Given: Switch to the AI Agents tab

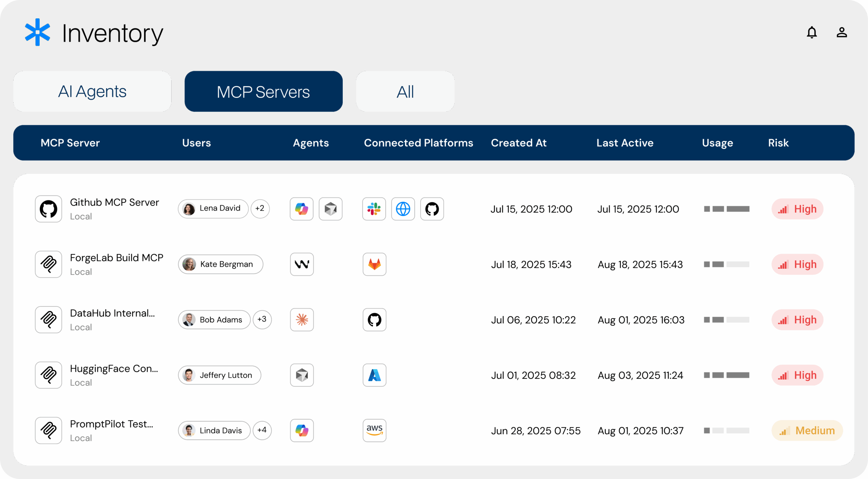Looking at the screenshot, I should coord(92,92).
